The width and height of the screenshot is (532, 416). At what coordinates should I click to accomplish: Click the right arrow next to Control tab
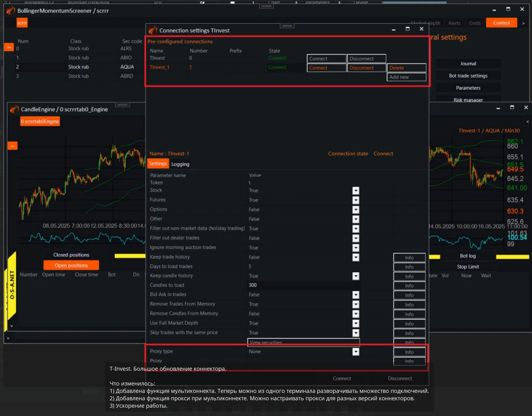[x=523, y=23]
